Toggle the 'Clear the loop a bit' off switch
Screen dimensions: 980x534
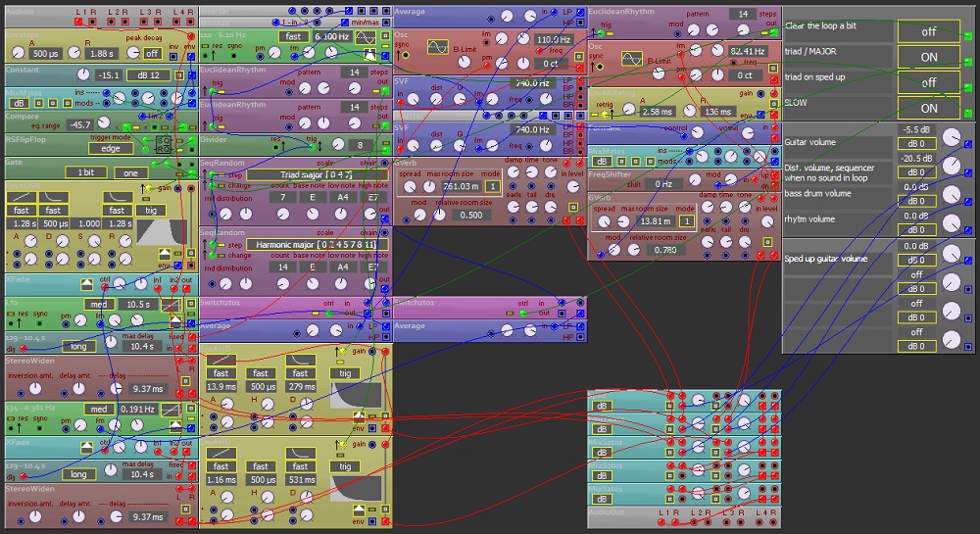coord(929,31)
